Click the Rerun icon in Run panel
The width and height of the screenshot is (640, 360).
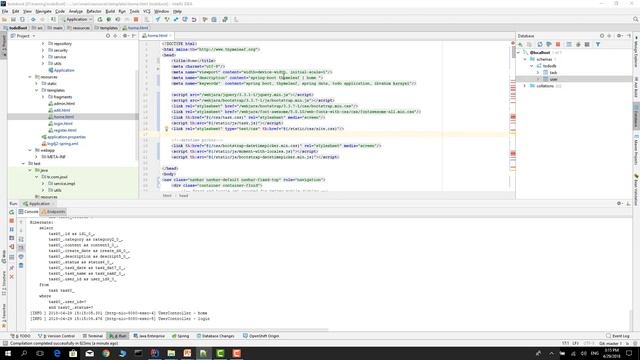(11, 212)
